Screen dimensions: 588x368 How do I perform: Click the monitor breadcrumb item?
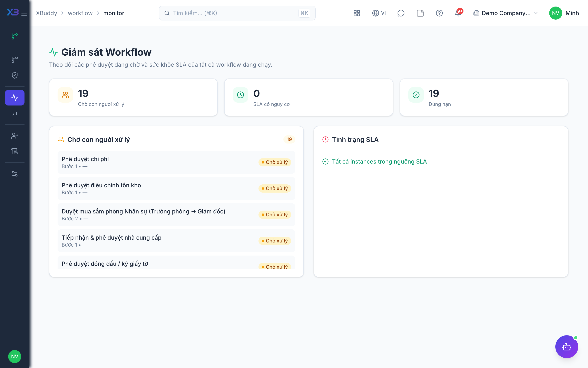114,13
